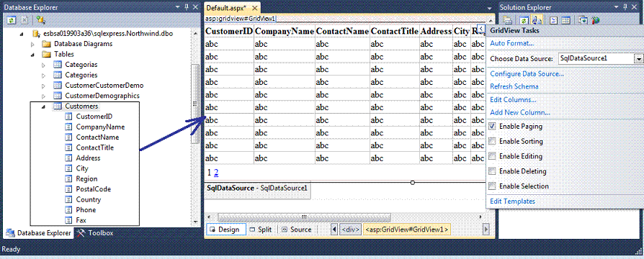Screen dimensions: 644x259
Task: Uncheck Enable Paging checkbox
Action: coord(492,127)
